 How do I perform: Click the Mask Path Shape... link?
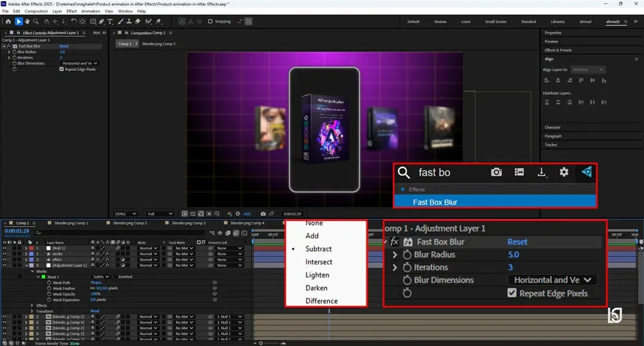click(x=97, y=283)
